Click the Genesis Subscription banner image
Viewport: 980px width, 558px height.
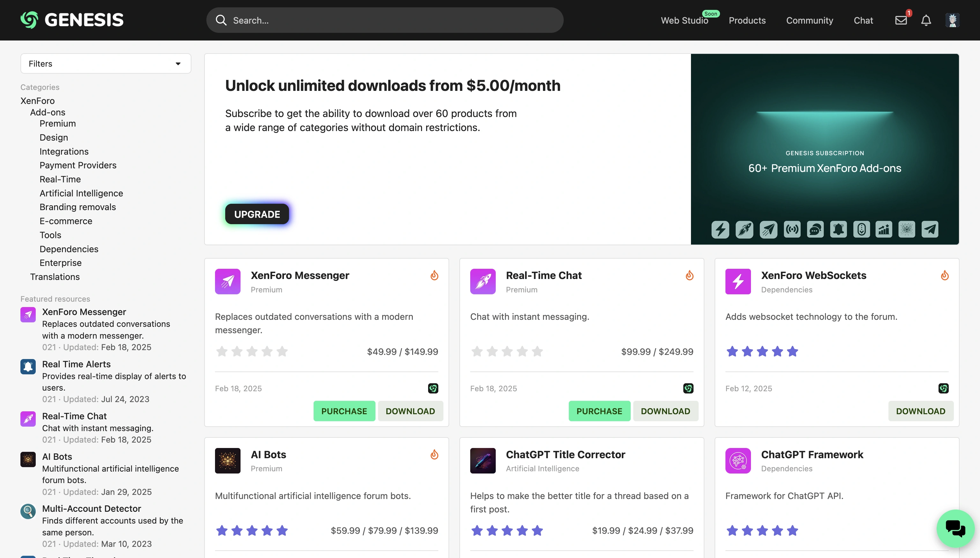coord(825,149)
